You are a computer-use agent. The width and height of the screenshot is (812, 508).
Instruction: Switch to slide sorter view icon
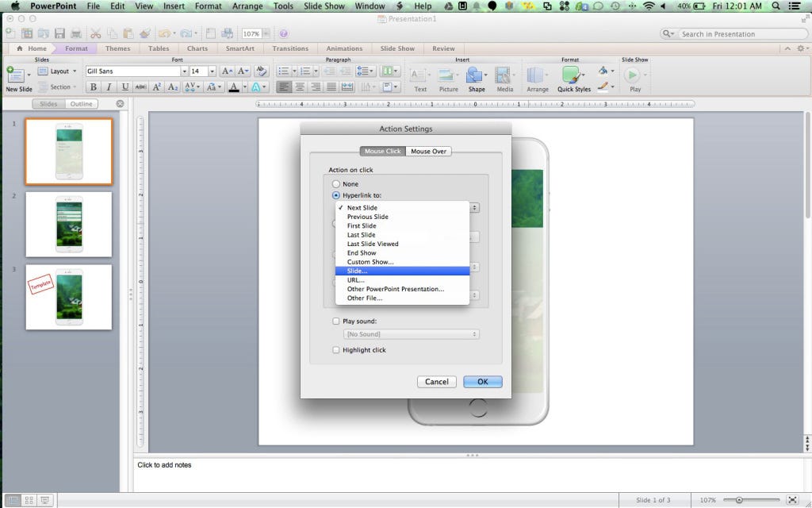[x=29, y=500]
